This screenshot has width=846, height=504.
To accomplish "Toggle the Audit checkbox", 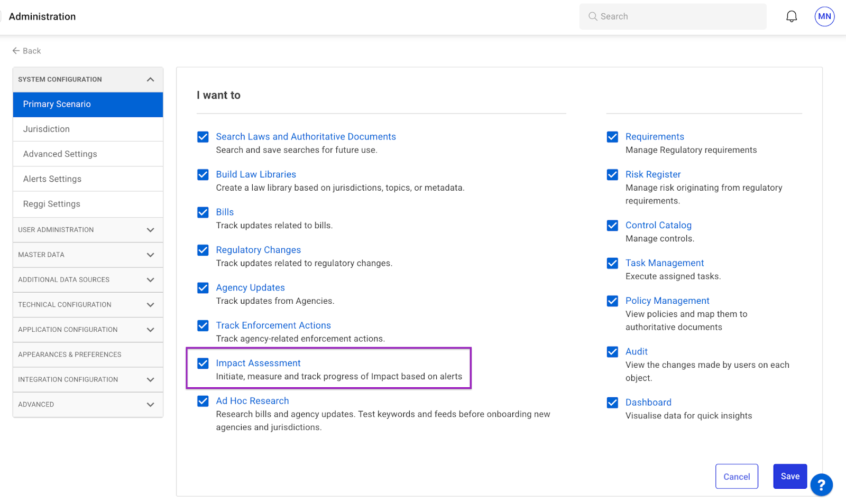I will (612, 352).
